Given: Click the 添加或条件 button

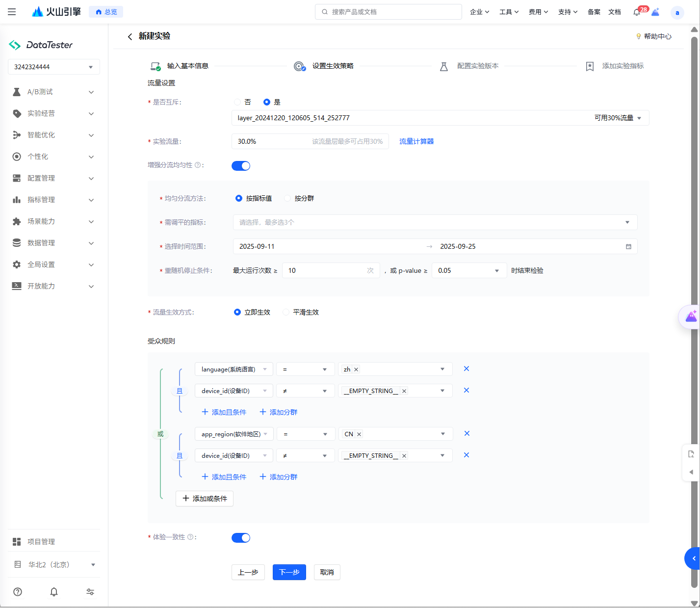Looking at the screenshot, I should tap(205, 499).
